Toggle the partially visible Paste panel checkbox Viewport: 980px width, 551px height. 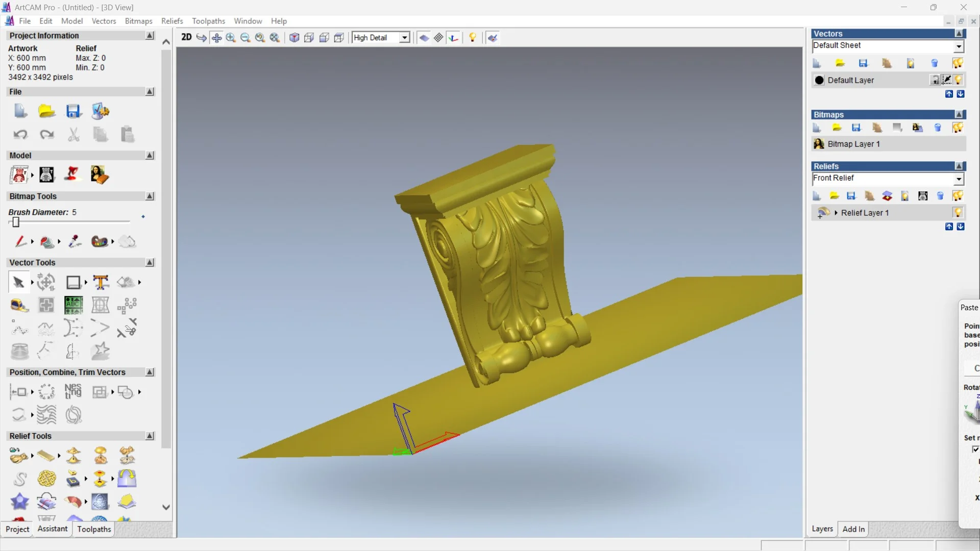(x=975, y=449)
